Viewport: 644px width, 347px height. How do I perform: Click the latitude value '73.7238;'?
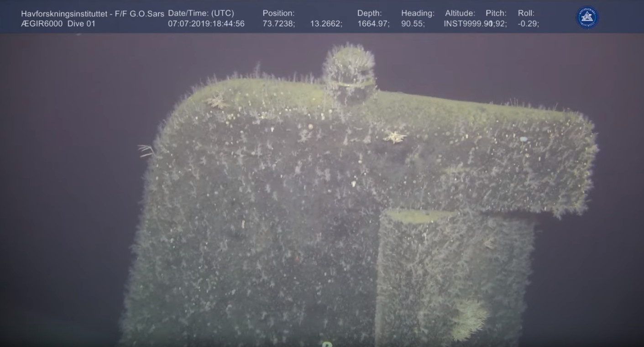(x=279, y=24)
